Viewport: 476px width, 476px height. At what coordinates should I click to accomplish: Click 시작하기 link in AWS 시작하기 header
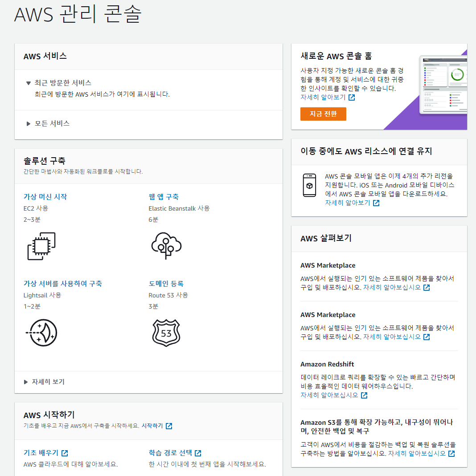(x=152, y=426)
